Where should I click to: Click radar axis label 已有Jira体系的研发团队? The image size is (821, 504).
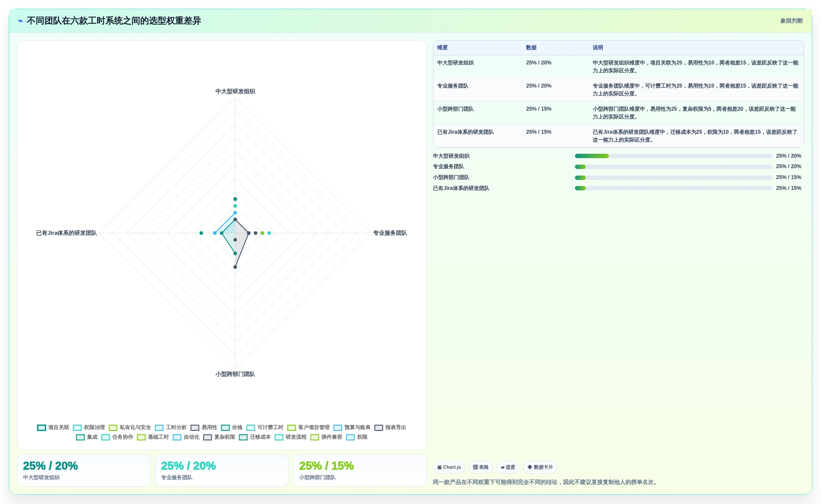coord(66,233)
